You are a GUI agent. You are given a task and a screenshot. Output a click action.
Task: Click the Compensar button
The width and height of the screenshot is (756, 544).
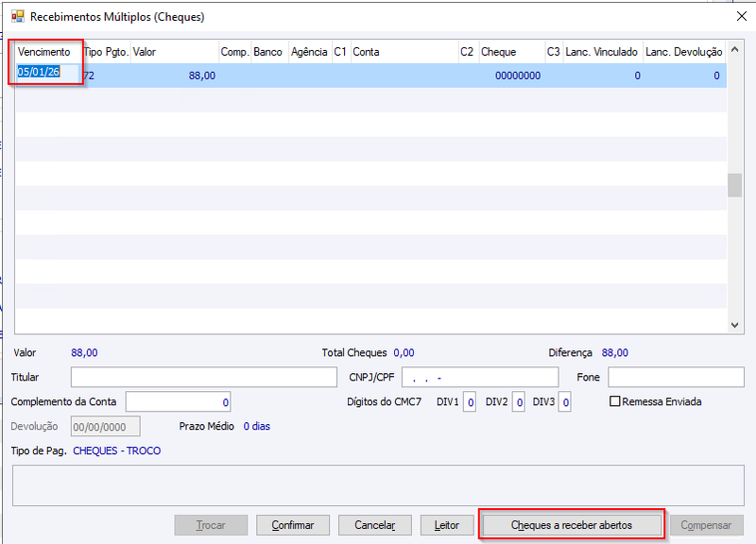click(706, 525)
